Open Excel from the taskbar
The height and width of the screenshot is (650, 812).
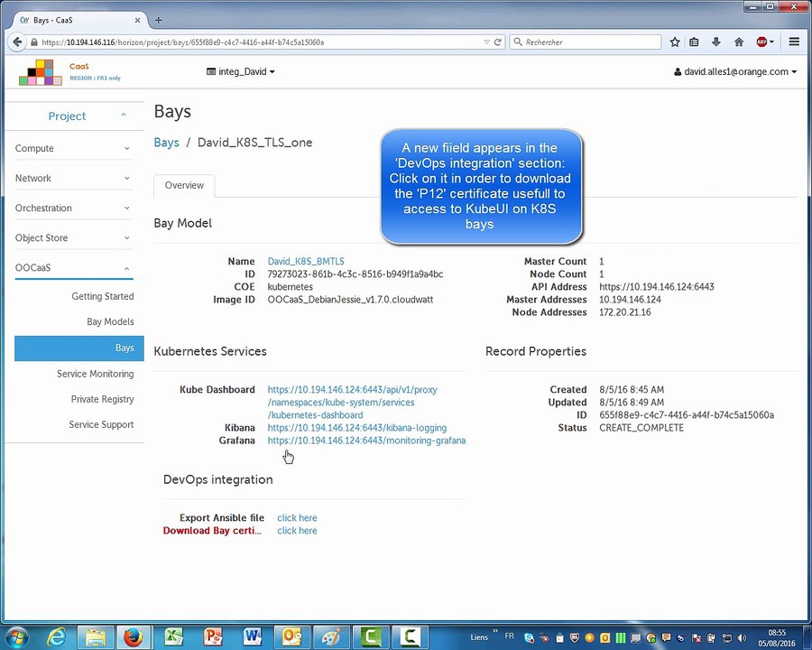pyautogui.click(x=173, y=637)
